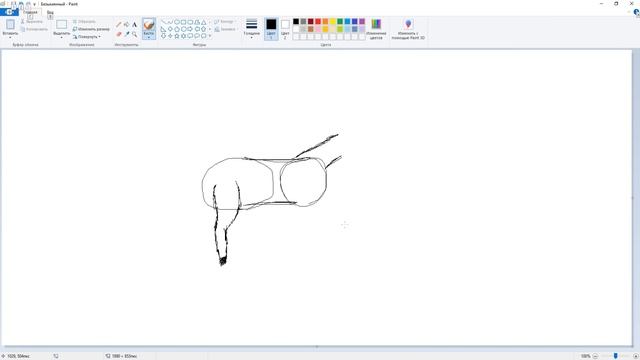Click the Cut (Вырезать) button

[32, 21]
